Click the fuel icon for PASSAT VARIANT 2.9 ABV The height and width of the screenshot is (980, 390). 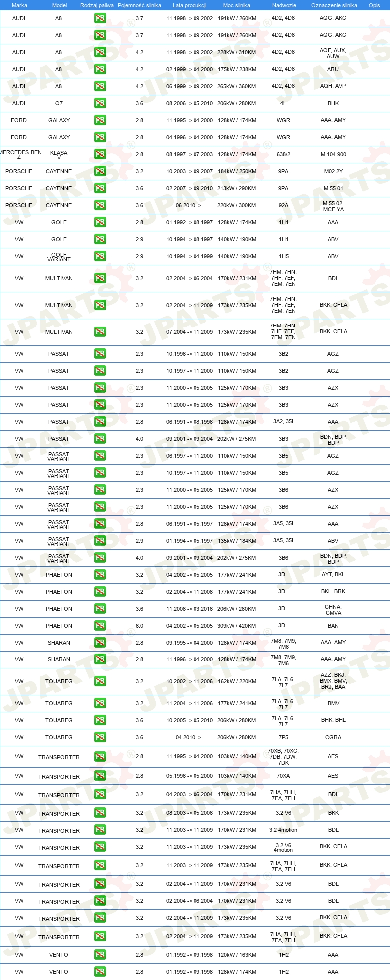[x=100, y=541]
